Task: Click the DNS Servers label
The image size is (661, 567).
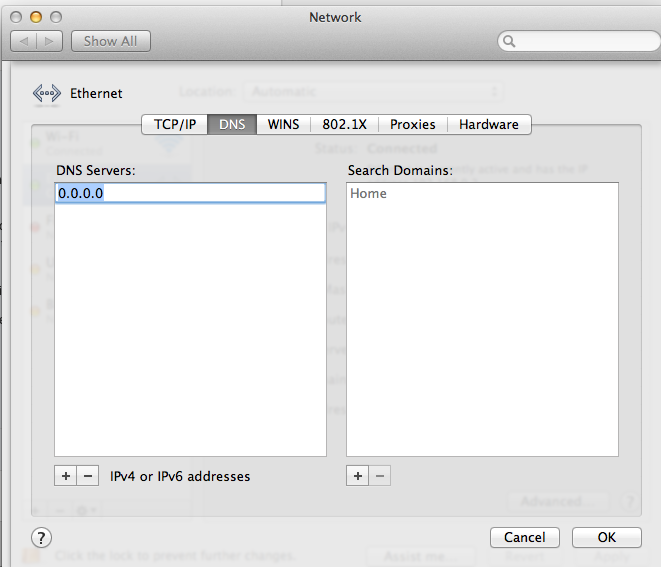Action: click(96, 170)
